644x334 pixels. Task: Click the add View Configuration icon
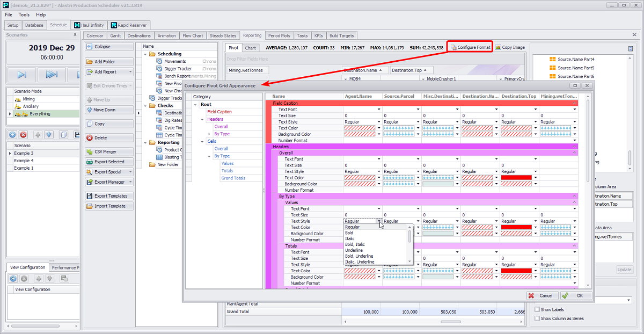pyautogui.click(x=13, y=279)
